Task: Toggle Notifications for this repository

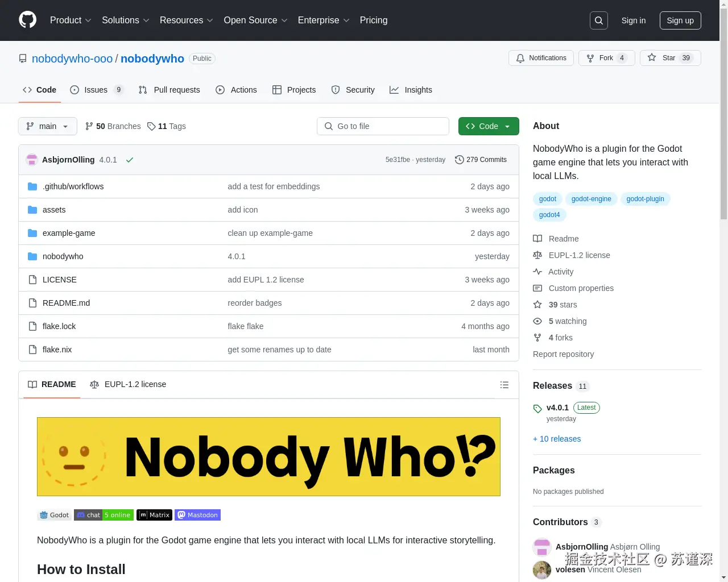Action: pos(541,57)
